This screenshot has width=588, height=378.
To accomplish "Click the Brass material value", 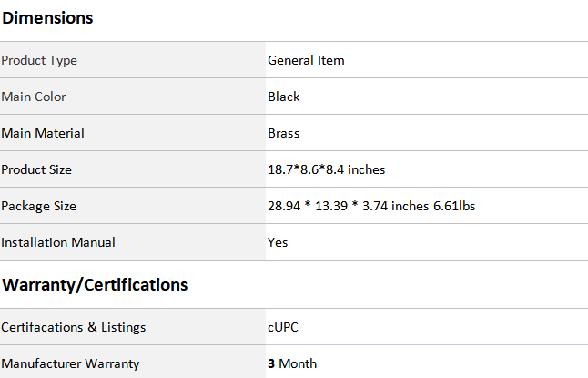I will [283, 133].
